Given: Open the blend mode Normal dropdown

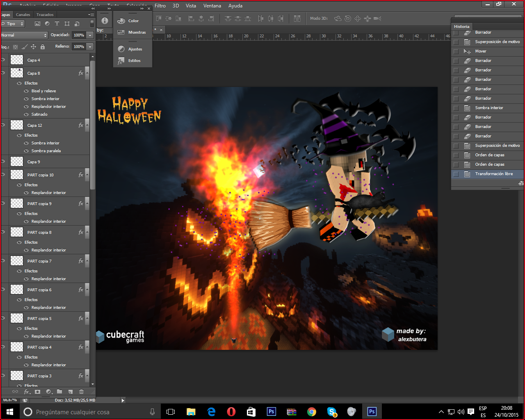Looking at the screenshot, I should [x=24, y=35].
